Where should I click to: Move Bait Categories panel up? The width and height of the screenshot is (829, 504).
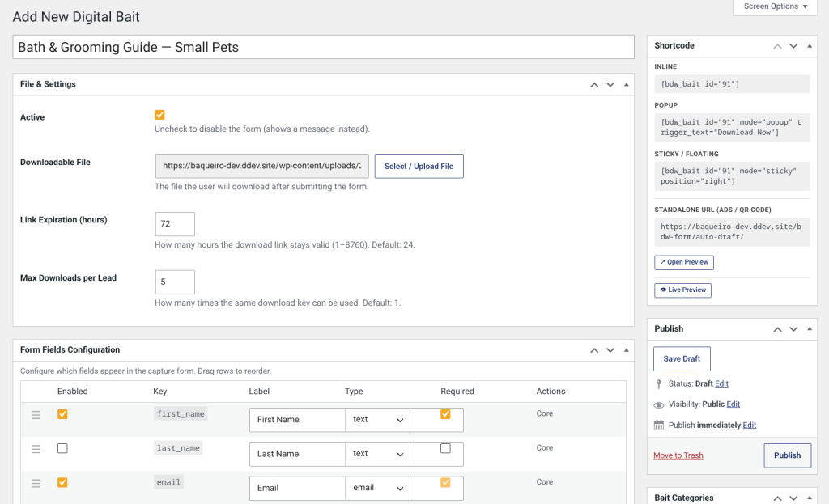(x=777, y=498)
